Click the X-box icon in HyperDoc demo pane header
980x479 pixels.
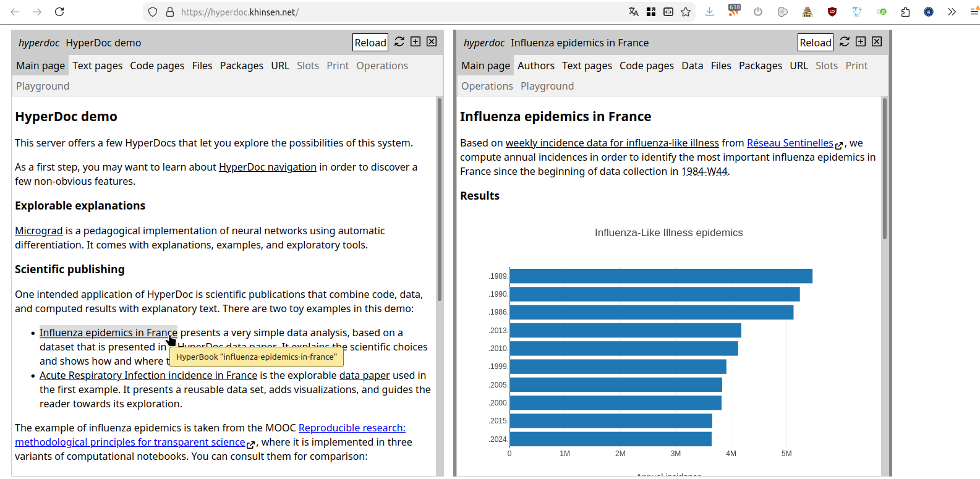coord(432,41)
